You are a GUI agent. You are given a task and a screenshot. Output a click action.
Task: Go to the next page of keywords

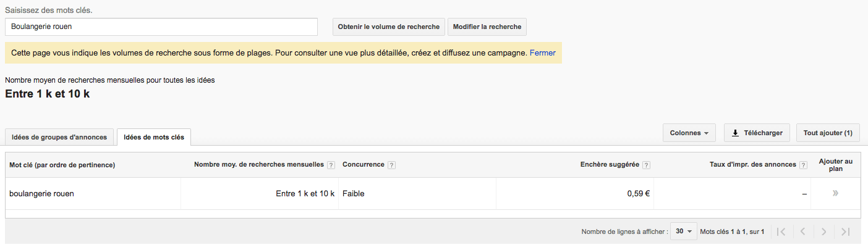click(824, 231)
